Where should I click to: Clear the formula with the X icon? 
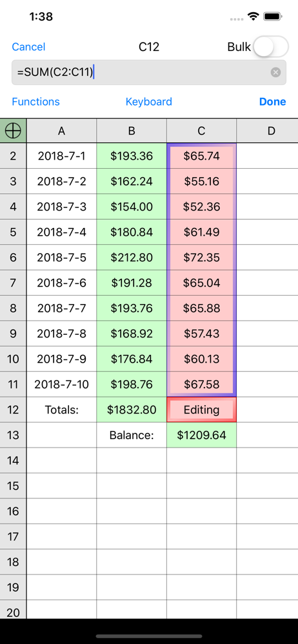[276, 73]
